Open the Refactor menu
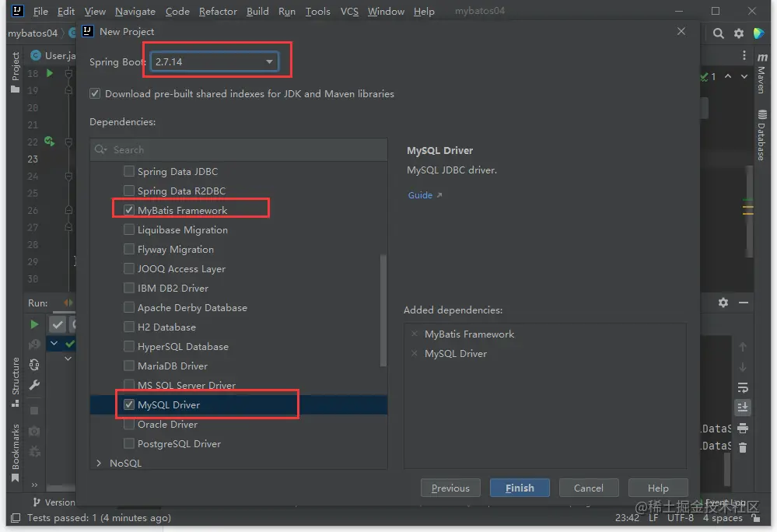777x532 pixels. coord(218,11)
